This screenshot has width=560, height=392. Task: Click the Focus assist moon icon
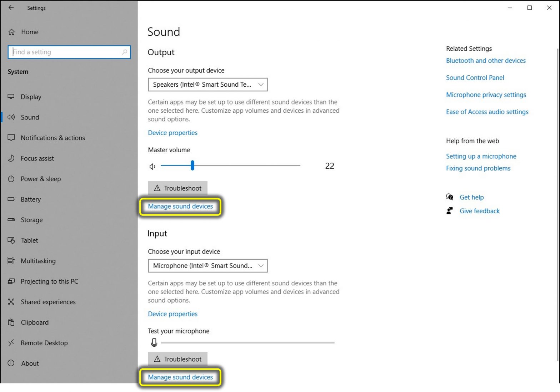(11, 158)
